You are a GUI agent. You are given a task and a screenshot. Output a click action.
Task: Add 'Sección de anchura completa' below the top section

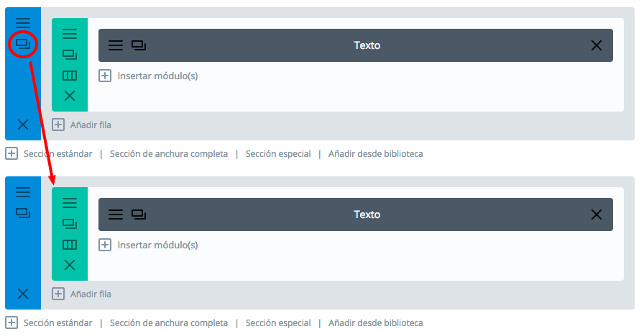[x=168, y=153]
